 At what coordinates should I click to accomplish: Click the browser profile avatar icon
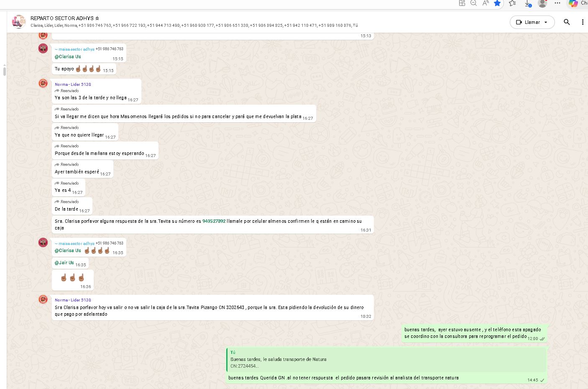[542, 3]
